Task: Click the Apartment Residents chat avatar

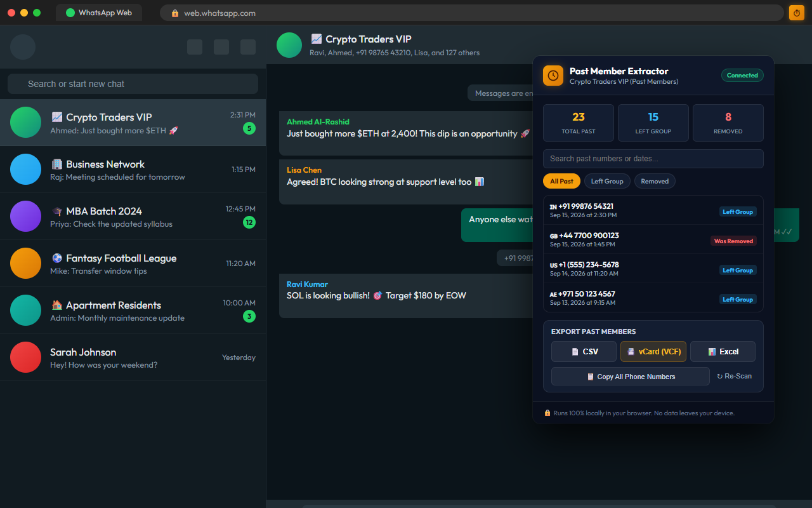Action: pos(25,311)
